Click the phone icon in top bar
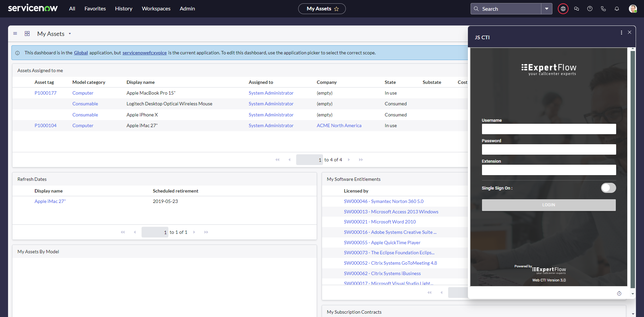Screen dimensions: 644x317 tap(603, 9)
